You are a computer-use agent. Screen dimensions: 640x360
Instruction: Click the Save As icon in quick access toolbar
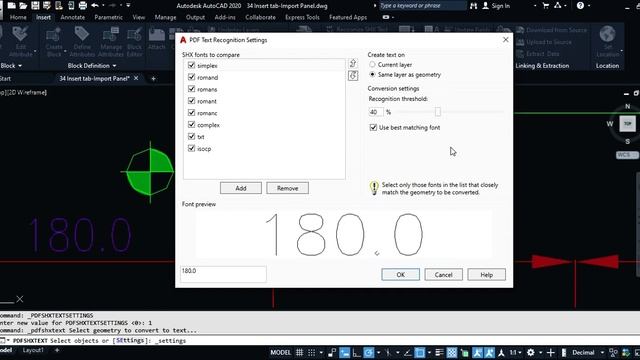47,5
